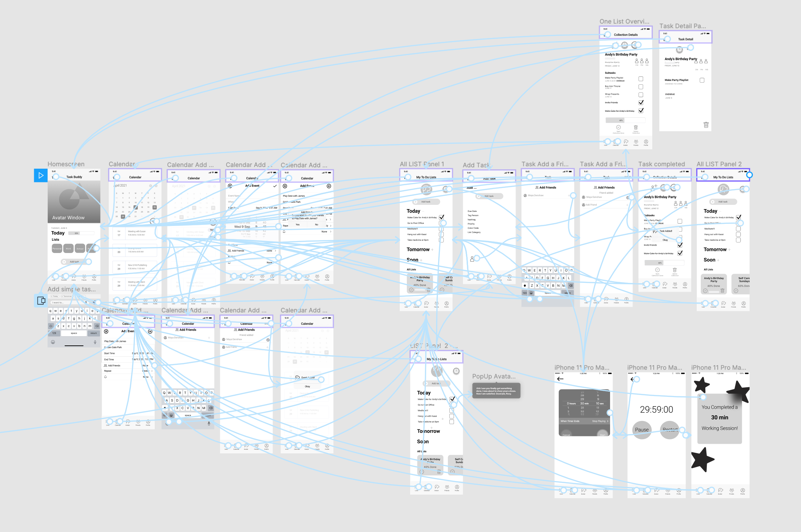The width and height of the screenshot is (801, 532).
Task: Click trash icon in Task Detail frame
Action: [x=706, y=125]
